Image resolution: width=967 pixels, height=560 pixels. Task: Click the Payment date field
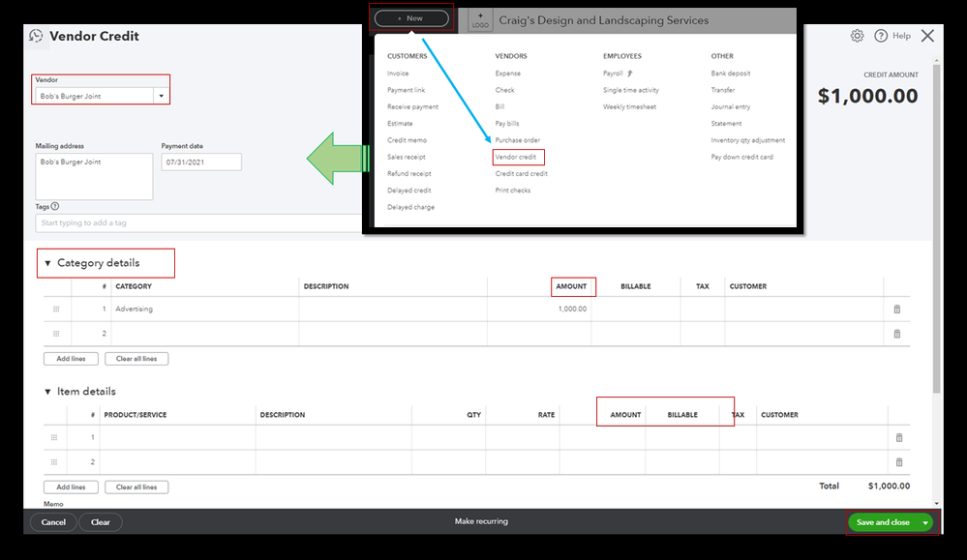[x=201, y=162]
